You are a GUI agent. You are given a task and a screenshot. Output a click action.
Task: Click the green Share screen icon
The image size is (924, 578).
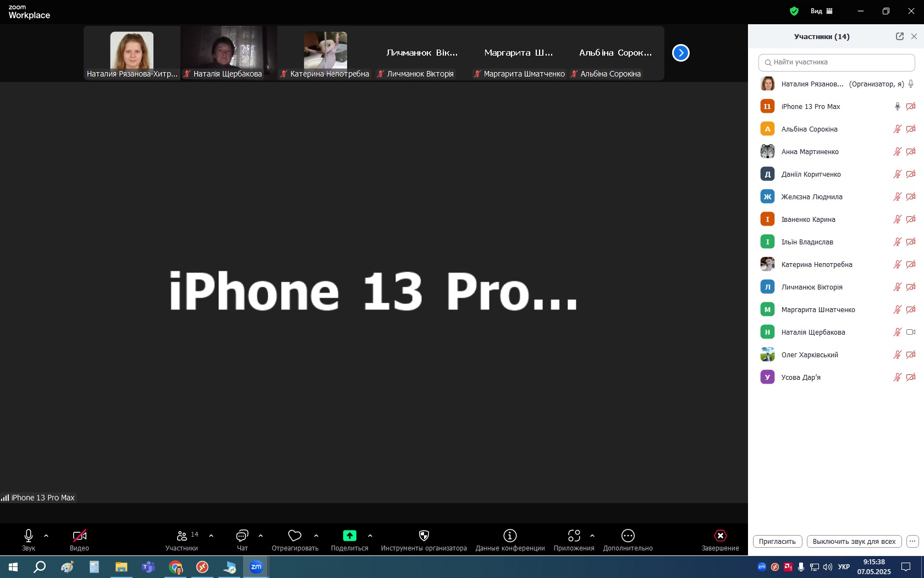(349, 536)
